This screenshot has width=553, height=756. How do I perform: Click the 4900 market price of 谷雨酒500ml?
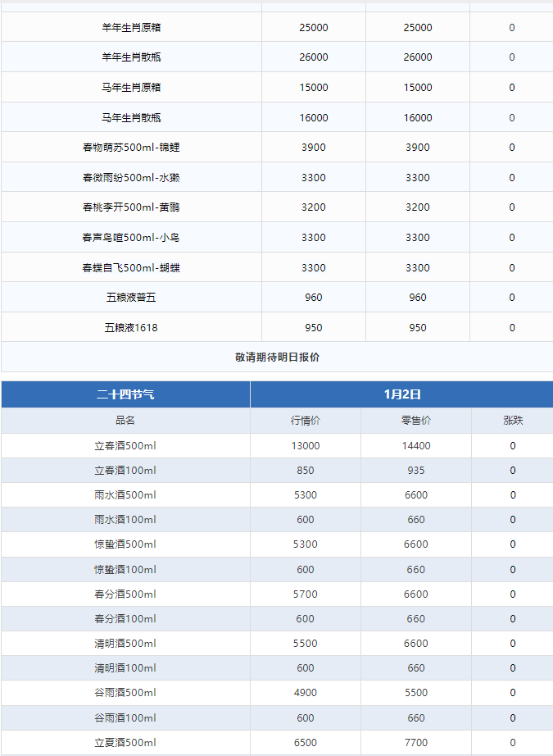coord(306,692)
